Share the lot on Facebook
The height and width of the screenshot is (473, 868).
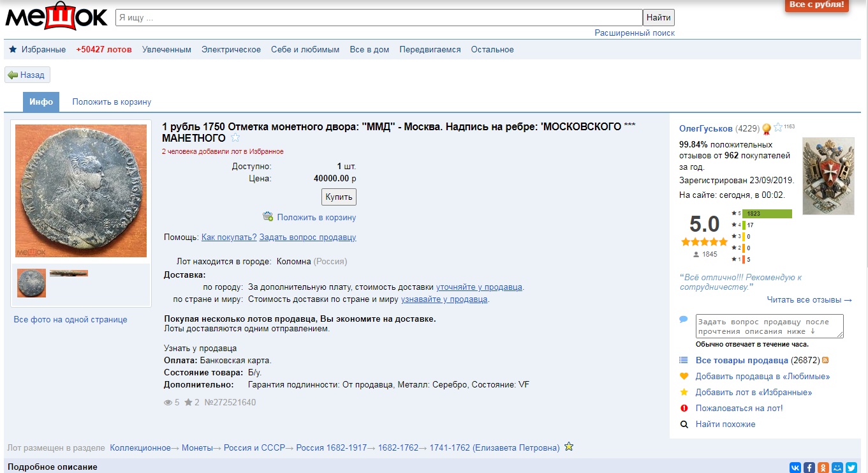[x=809, y=467]
